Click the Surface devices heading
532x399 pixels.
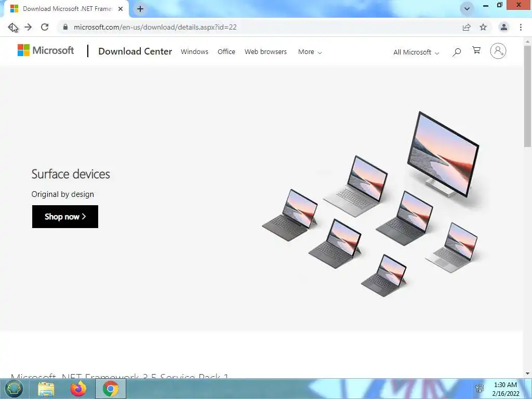[x=71, y=174]
